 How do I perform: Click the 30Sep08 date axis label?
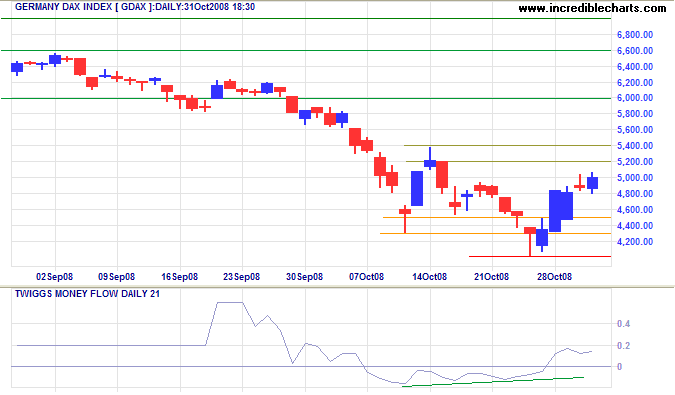[x=304, y=277]
